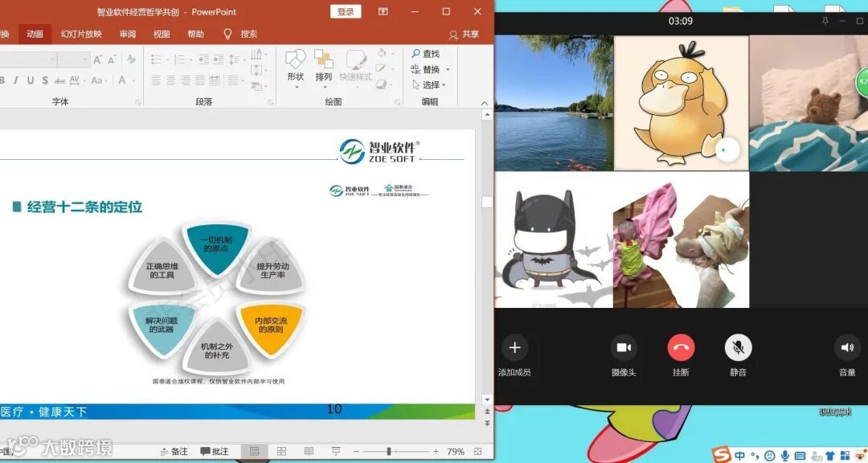Click the 共享 share button
Screen dimensions: 868x463
click(464, 35)
